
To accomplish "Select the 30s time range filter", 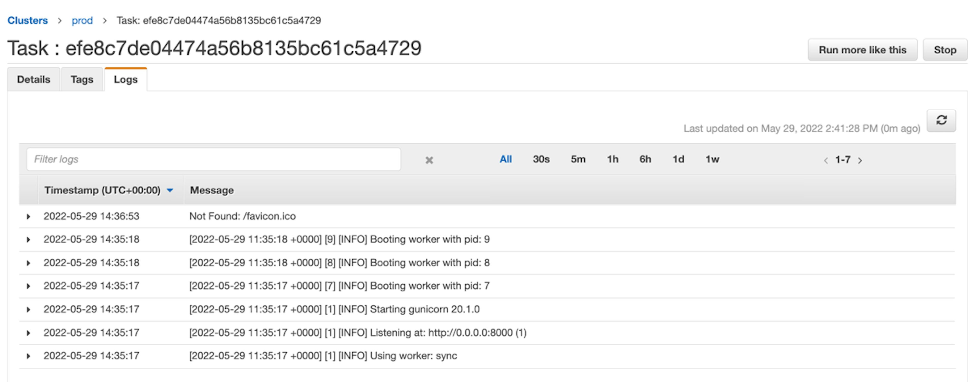I will [x=541, y=159].
